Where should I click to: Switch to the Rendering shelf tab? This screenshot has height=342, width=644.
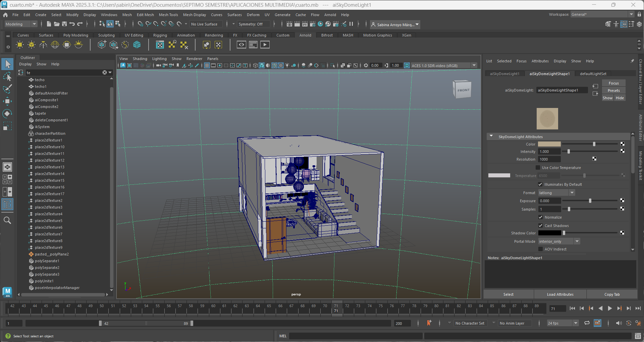click(x=214, y=35)
